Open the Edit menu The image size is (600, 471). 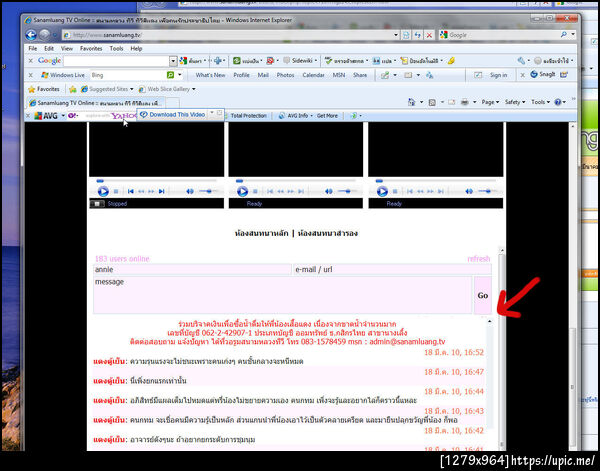tap(49, 49)
